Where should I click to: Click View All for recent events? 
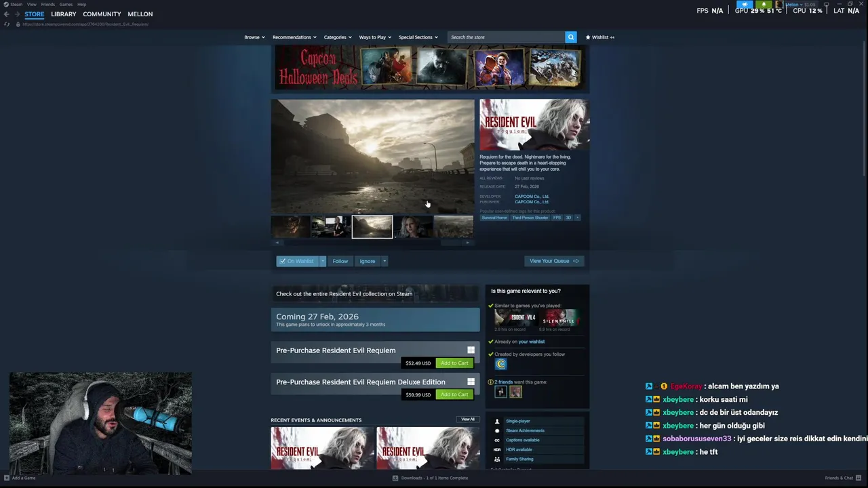468,420
